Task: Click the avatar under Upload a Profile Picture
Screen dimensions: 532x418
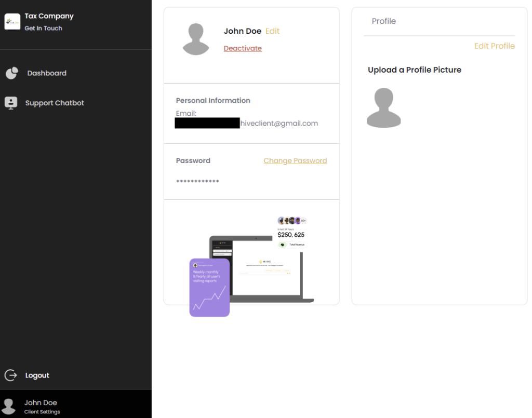Action: pyautogui.click(x=383, y=108)
